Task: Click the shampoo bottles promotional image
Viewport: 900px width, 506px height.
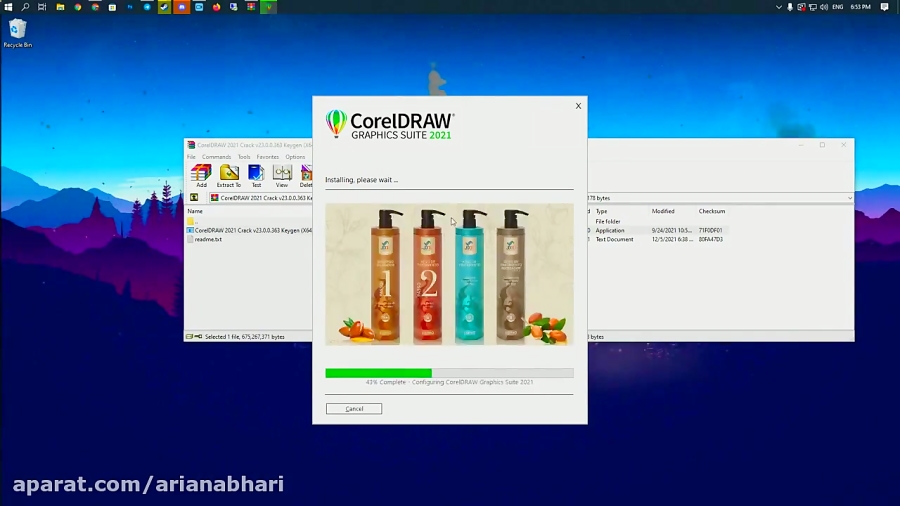Action: (449, 274)
